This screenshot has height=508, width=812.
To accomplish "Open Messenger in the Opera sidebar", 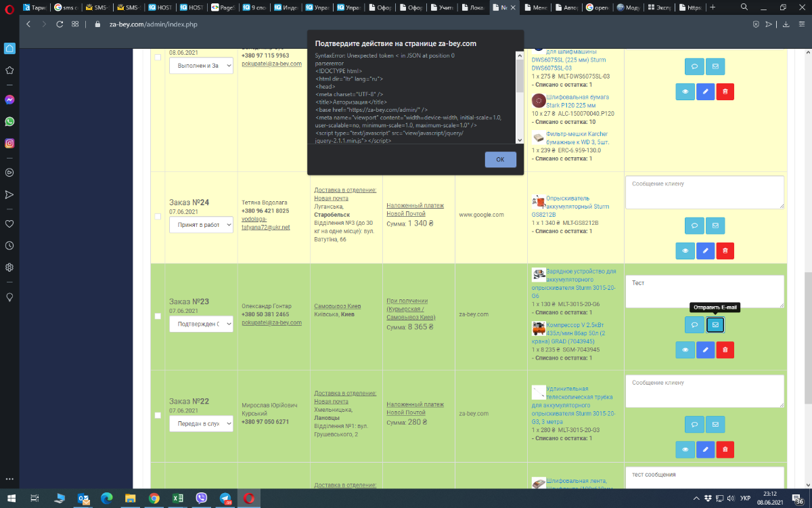I will pyautogui.click(x=9, y=99).
